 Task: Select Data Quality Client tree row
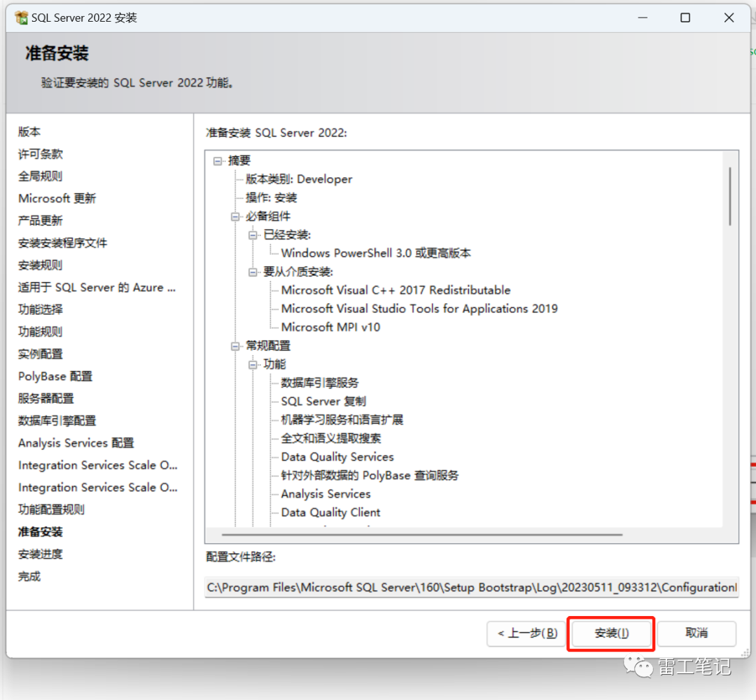click(x=330, y=512)
